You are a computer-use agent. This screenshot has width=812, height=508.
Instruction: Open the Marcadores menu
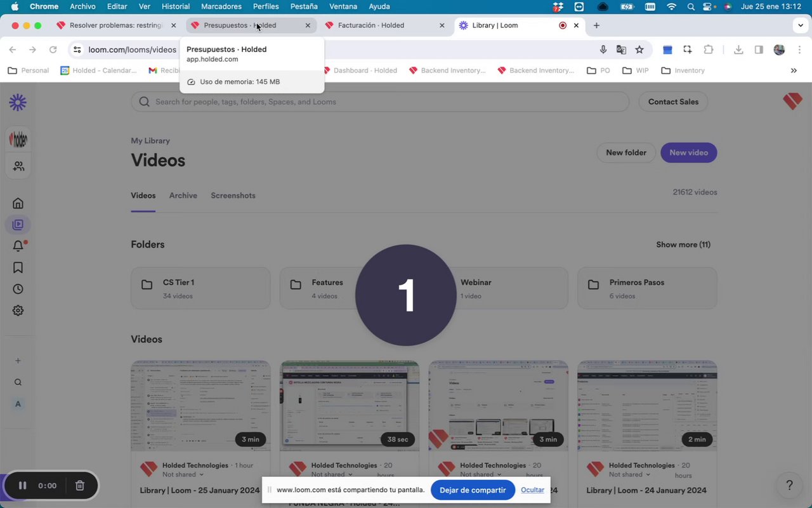coord(221,6)
